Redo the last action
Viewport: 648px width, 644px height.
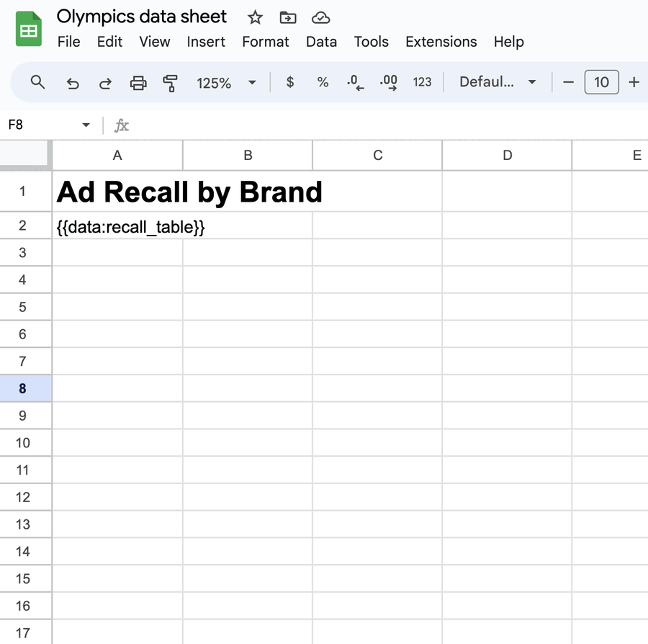105,82
